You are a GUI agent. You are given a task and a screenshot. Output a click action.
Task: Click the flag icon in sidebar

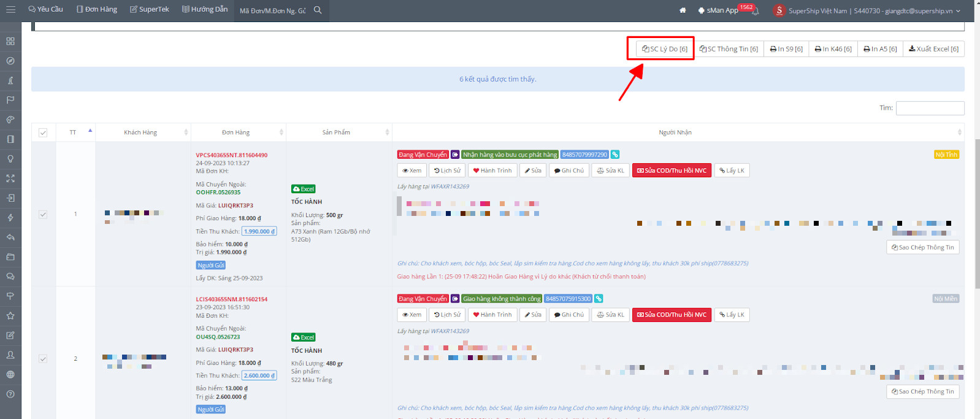10,100
